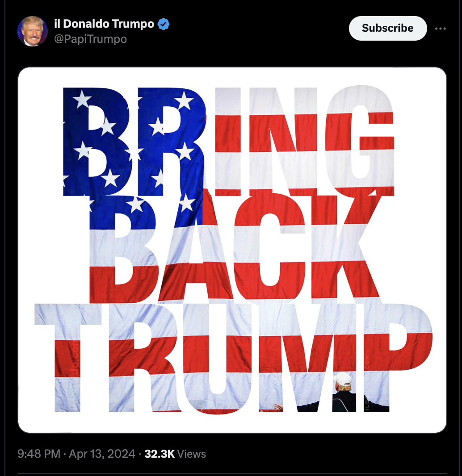
Task: Click the white-capped figure in the image
Action: coord(343,392)
